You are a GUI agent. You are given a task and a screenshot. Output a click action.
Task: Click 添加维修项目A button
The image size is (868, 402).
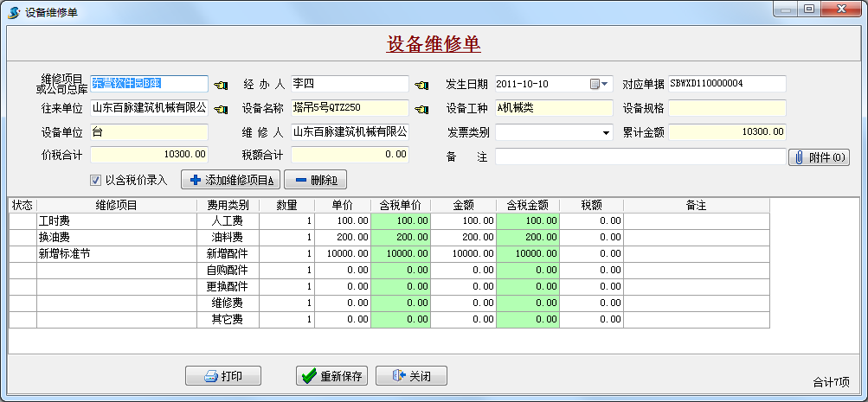tap(231, 180)
